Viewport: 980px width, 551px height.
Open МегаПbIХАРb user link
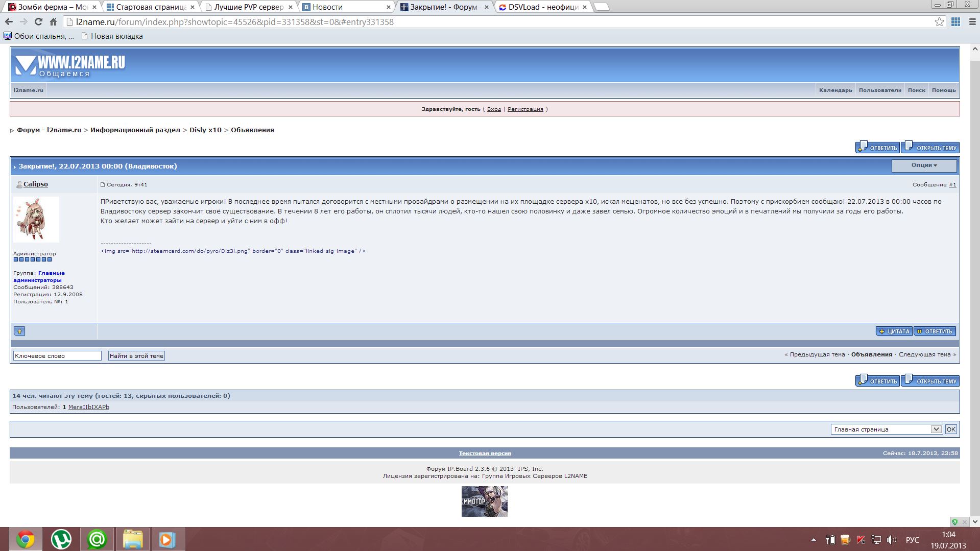[x=89, y=408]
